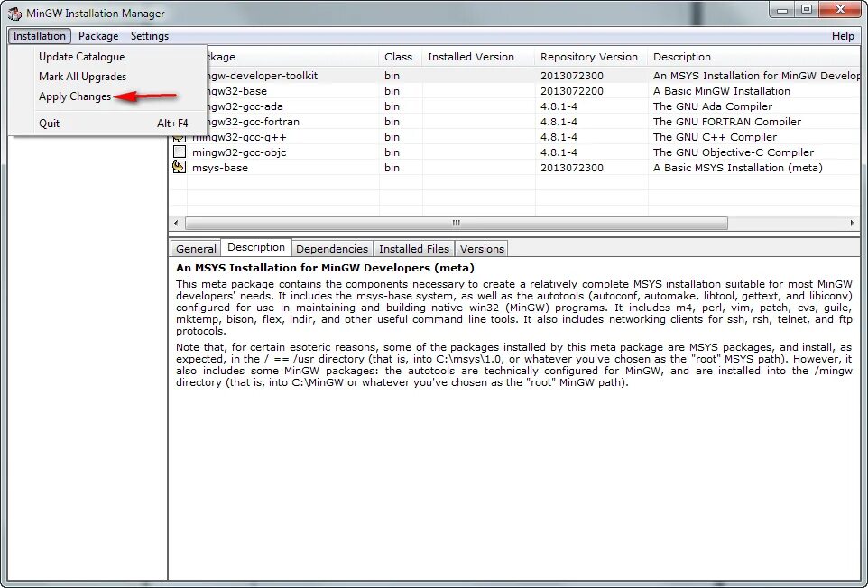This screenshot has height=588, width=868.
Task: Click 'The GNU C++ Compiler' description
Action: pyautogui.click(x=715, y=137)
